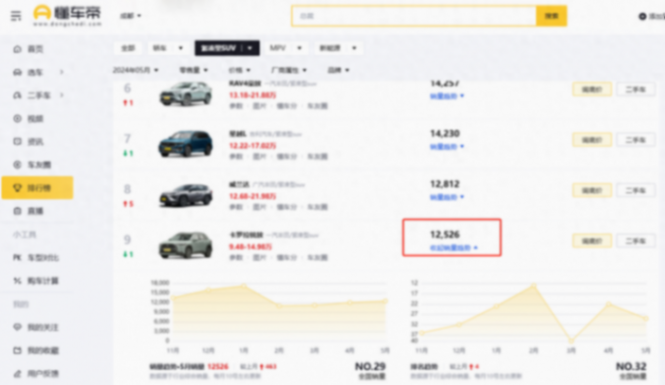Expand the 选车 submenu chevron
This screenshot has width=665, height=385.
(61, 72)
